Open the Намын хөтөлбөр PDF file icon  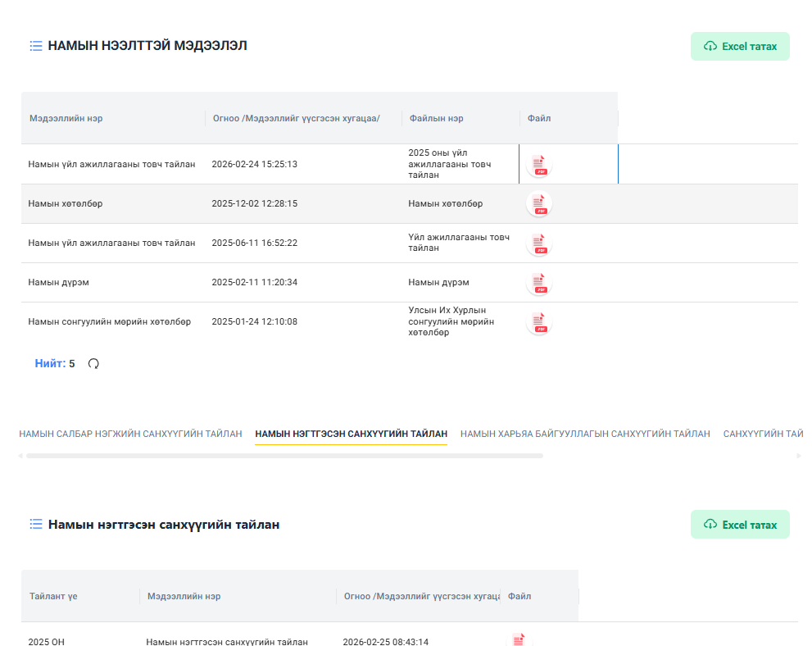tap(538, 204)
